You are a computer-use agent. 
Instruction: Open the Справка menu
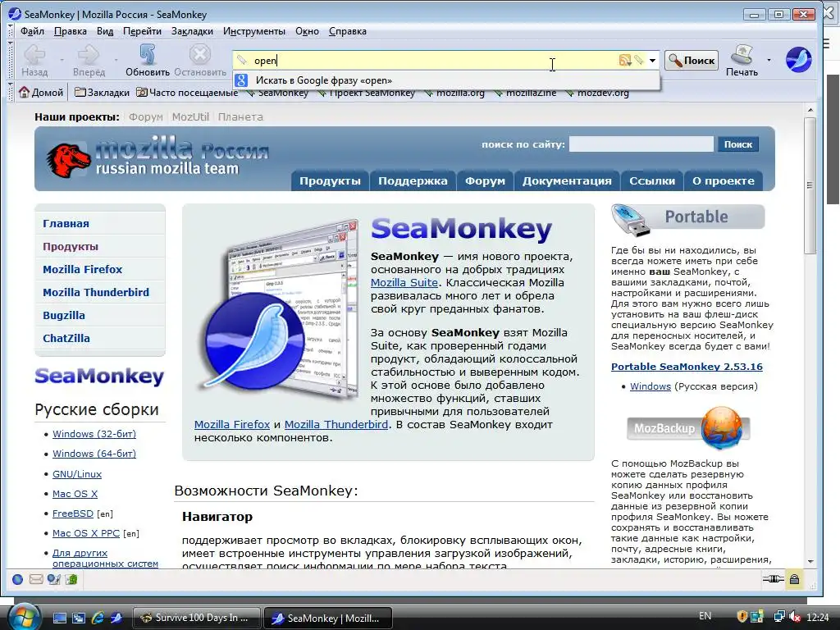[x=348, y=31]
